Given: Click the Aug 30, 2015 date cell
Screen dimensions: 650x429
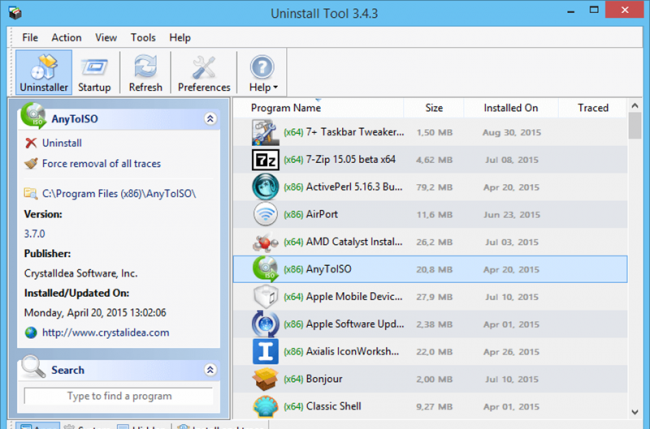Looking at the screenshot, I should (x=512, y=133).
